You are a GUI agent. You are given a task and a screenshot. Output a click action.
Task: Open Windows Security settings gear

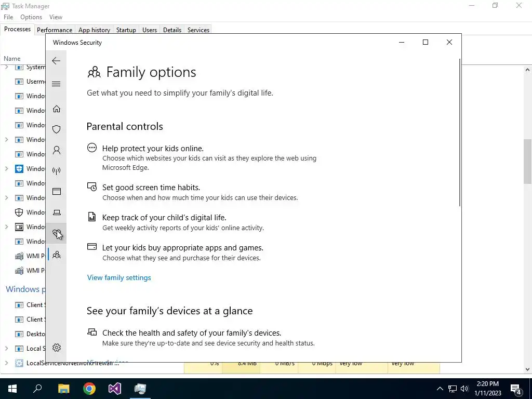pos(56,348)
